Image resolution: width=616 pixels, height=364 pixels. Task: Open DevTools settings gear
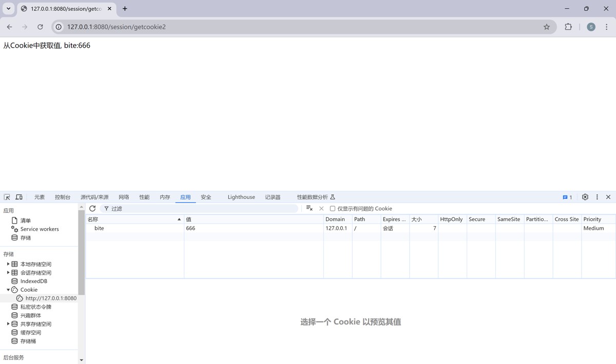click(585, 197)
